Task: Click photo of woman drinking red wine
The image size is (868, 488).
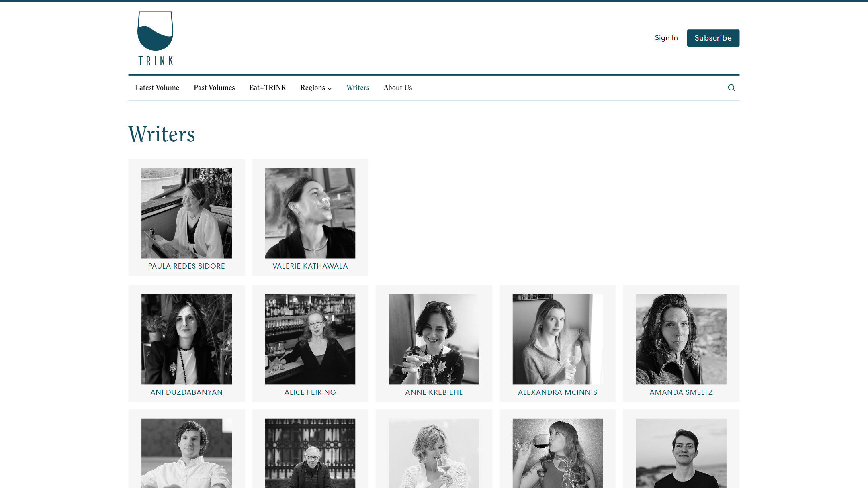Action: click(x=557, y=453)
